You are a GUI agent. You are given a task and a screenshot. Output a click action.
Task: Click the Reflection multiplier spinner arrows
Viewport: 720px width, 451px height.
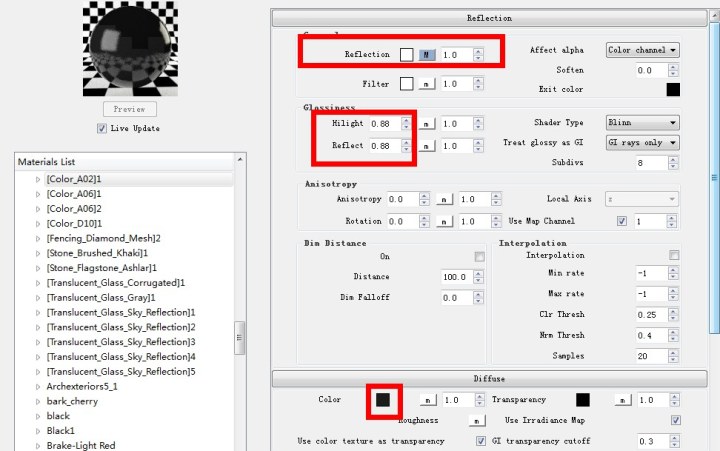coord(478,55)
